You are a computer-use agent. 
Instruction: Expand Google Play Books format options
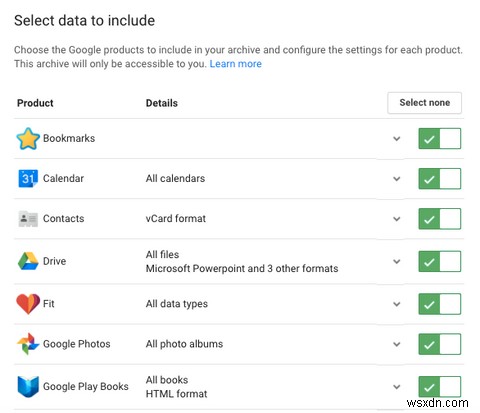[397, 387]
